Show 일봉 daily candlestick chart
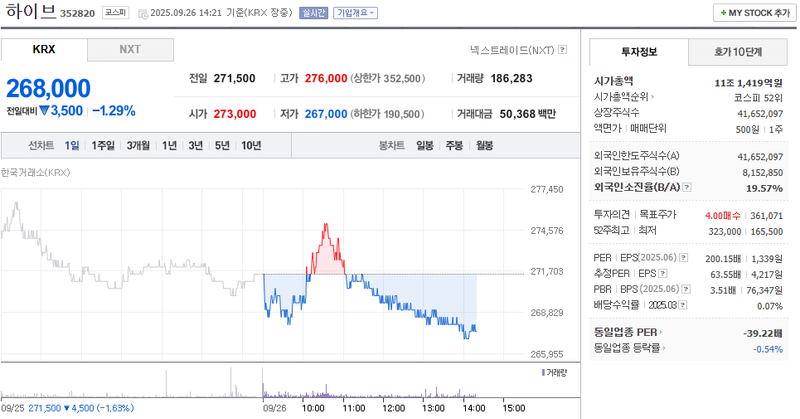800x419 pixels. (425, 145)
